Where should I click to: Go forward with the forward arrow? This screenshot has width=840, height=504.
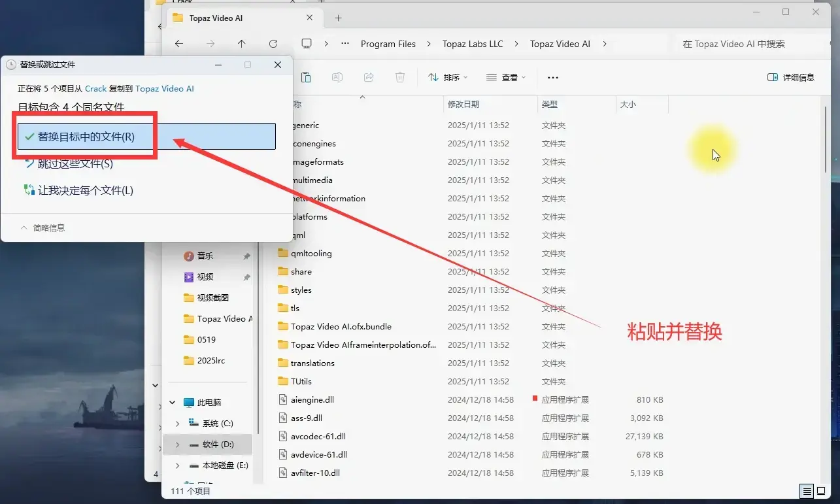click(210, 44)
